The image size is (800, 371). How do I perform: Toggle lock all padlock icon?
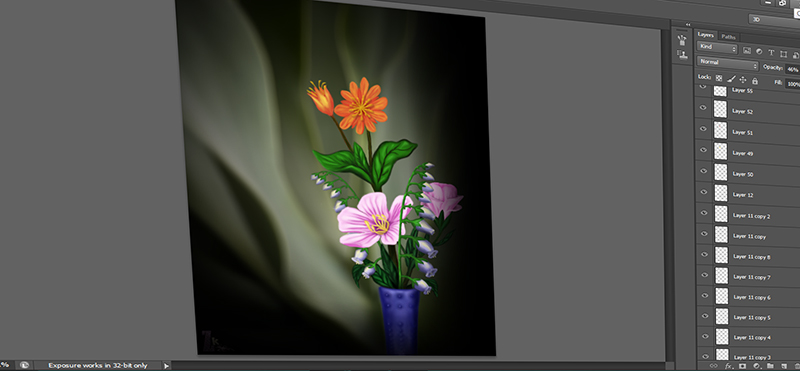(755, 81)
